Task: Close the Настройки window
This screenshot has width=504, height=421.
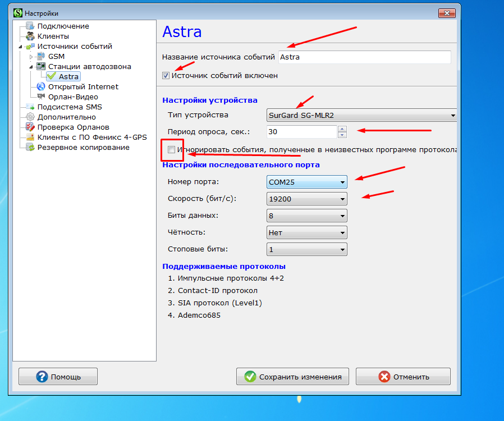Action: coord(447,13)
